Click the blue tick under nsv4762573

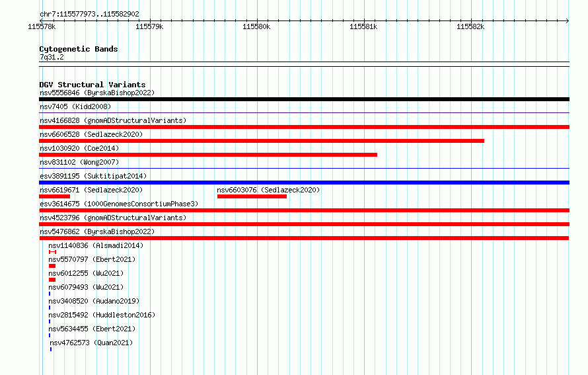pyautogui.click(x=51, y=349)
